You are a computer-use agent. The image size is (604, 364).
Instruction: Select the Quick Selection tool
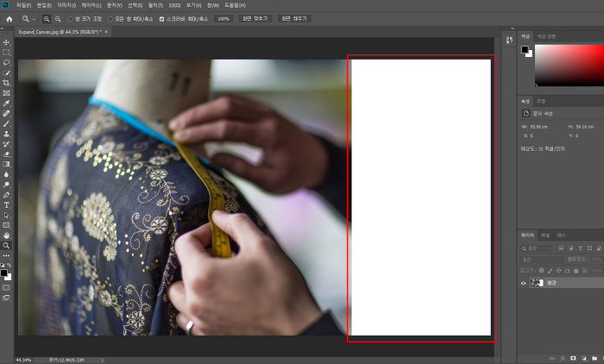click(6, 72)
